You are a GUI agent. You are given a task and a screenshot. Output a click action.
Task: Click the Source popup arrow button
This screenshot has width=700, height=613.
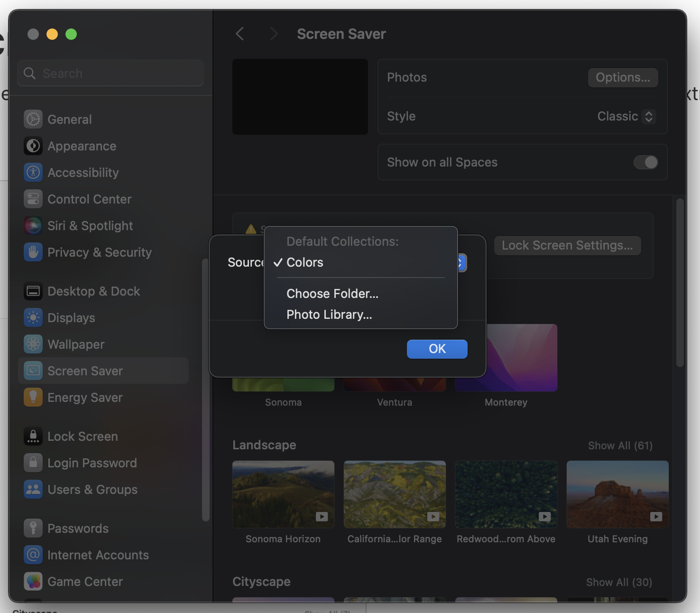click(461, 263)
